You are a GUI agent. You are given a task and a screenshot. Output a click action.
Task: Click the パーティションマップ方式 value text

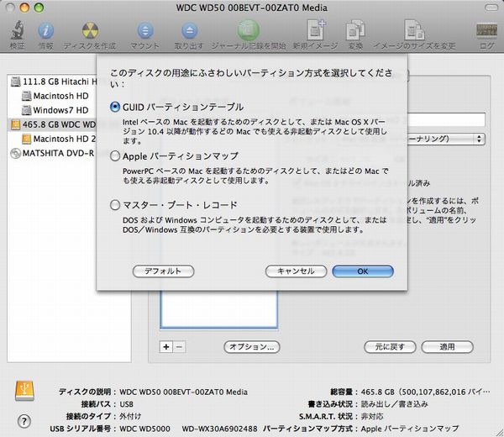(x=410, y=429)
